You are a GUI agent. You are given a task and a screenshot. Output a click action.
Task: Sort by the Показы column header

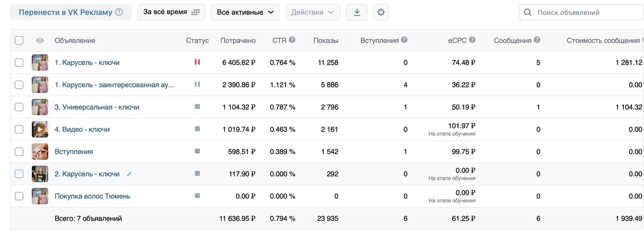tap(325, 41)
